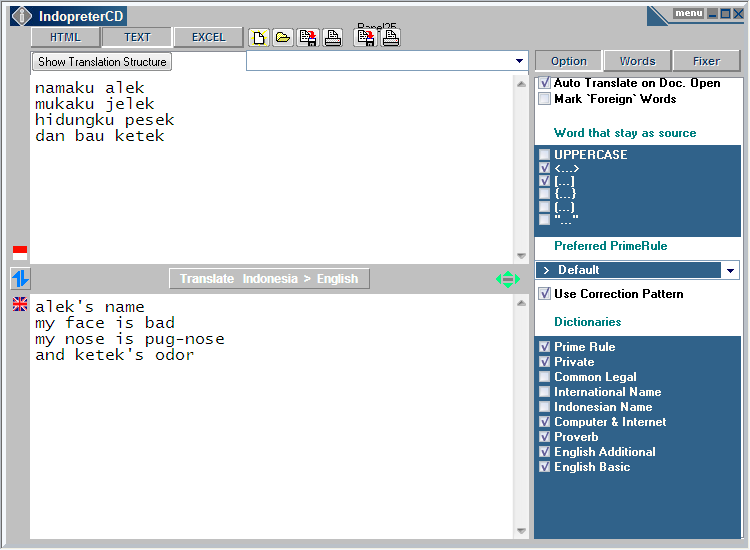Click translated line 'my nose is pug-nose'
Image resolution: width=750 pixels, height=550 pixels.
[130, 339]
